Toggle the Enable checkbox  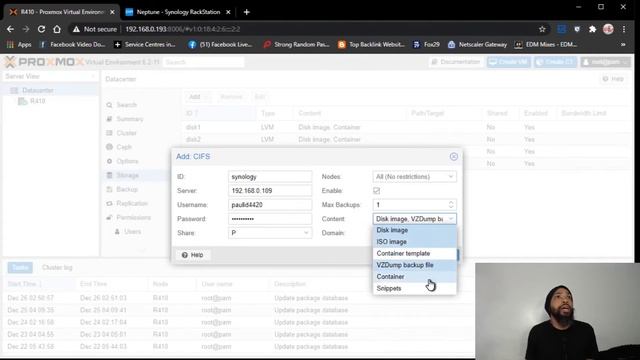point(376,191)
